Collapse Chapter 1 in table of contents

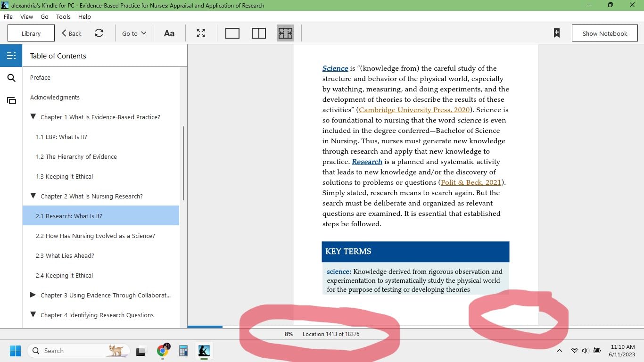coord(33,117)
